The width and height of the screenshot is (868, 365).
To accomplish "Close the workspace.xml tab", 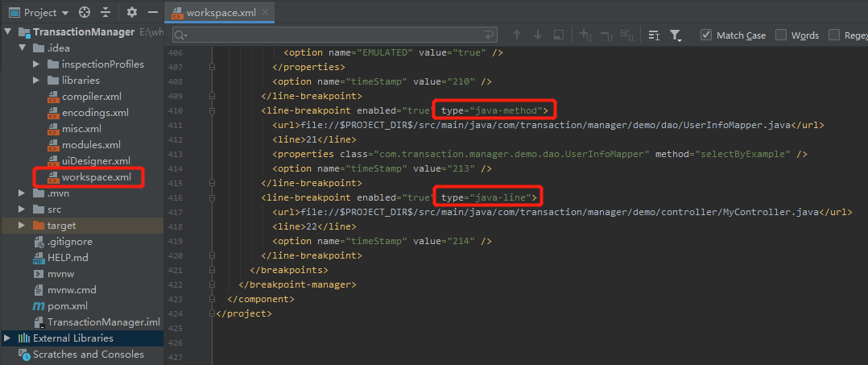I will pyautogui.click(x=266, y=12).
